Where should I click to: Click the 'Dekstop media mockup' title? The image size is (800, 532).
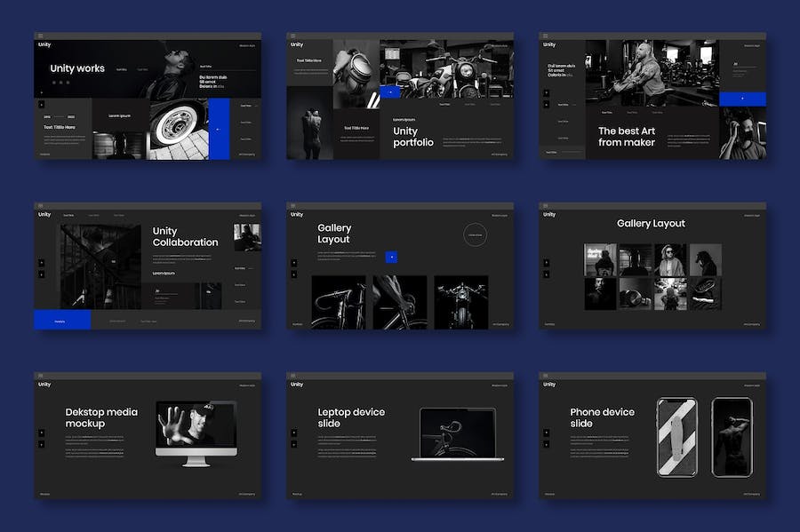[101, 417]
